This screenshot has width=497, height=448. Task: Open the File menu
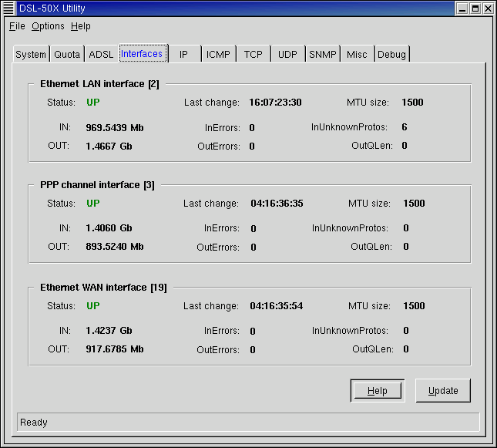17,26
